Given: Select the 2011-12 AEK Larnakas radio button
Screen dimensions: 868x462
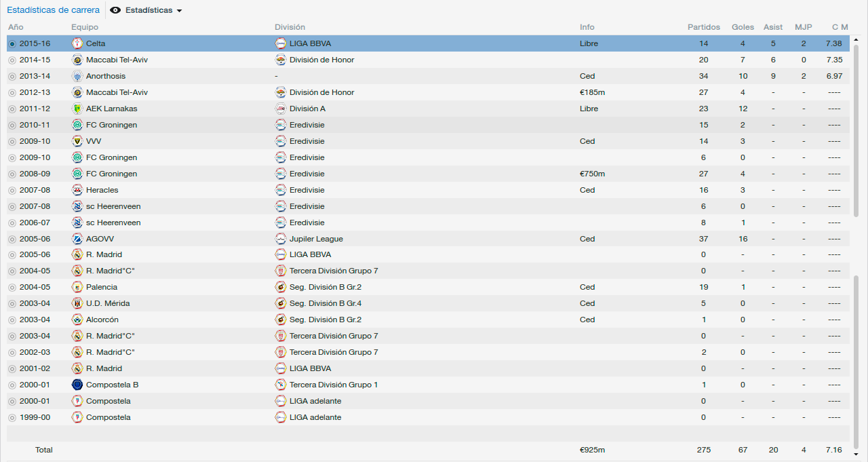Looking at the screenshot, I should pos(12,109).
